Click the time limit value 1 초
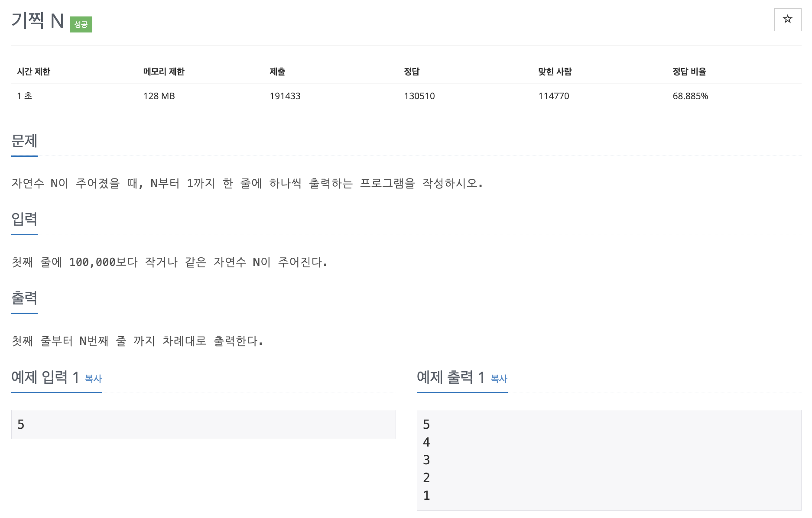812x518 pixels. [25, 96]
